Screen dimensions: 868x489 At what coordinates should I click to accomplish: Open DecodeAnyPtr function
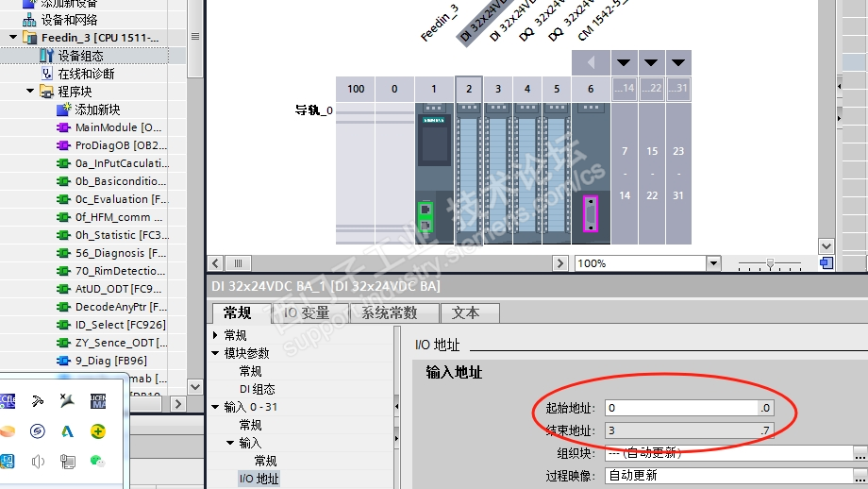point(121,307)
